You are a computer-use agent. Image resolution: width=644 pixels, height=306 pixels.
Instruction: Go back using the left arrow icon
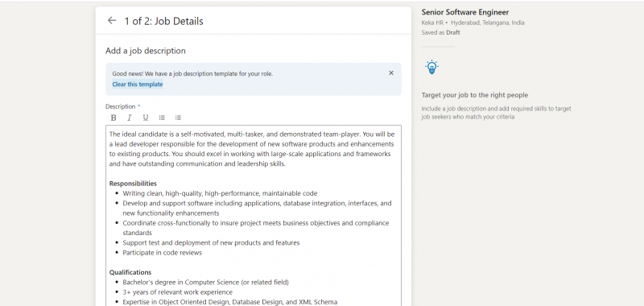click(112, 21)
